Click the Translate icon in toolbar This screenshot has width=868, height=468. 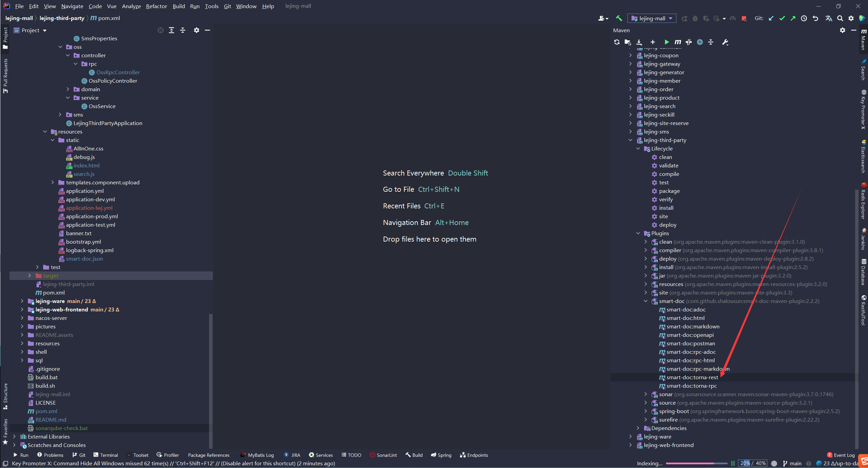[x=829, y=18]
